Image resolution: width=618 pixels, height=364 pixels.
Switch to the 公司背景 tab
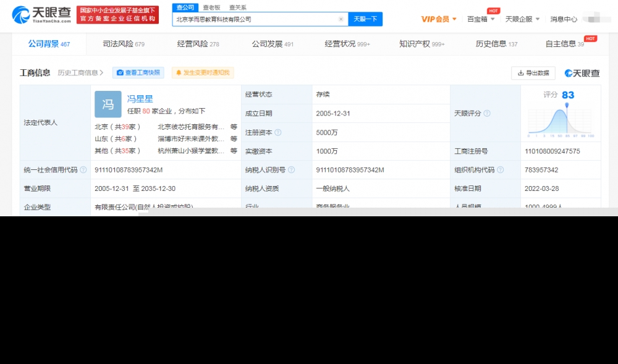[x=49, y=44]
